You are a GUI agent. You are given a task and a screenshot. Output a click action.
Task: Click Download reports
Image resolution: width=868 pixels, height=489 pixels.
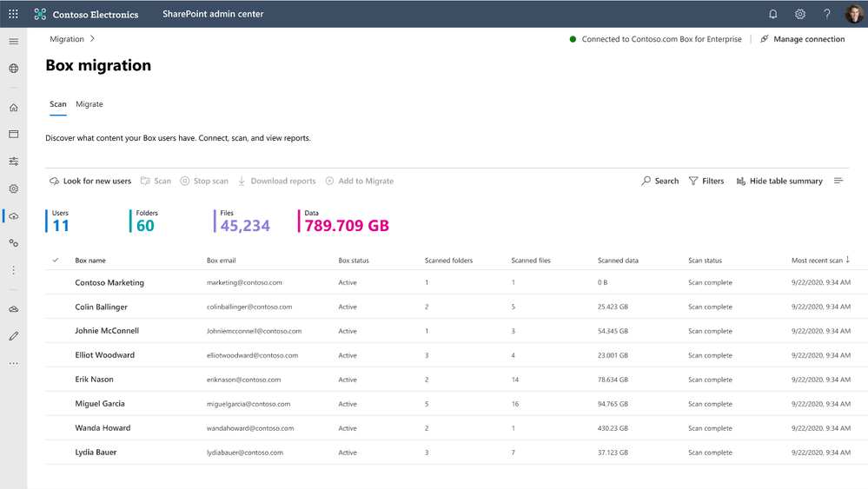click(277, 181)
